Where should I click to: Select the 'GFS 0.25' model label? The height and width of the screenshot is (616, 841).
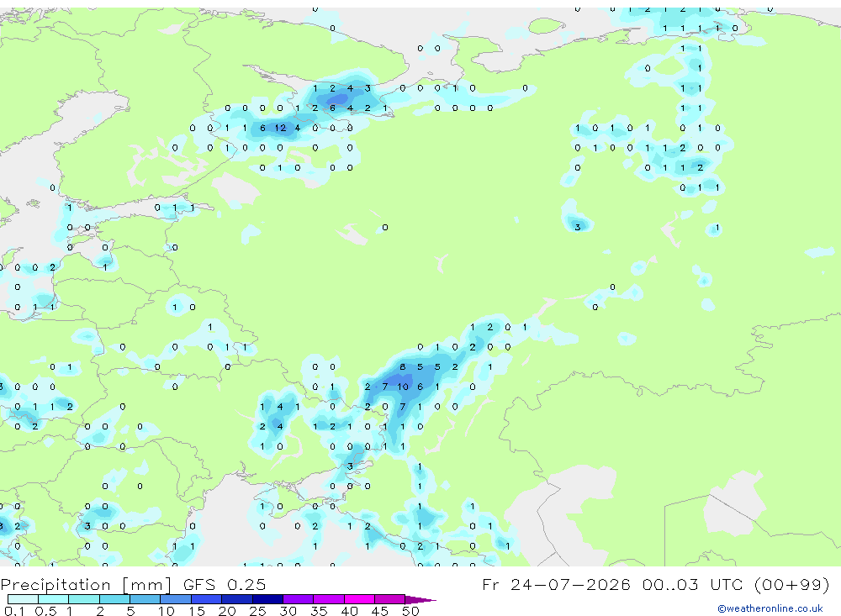point(225,584)
